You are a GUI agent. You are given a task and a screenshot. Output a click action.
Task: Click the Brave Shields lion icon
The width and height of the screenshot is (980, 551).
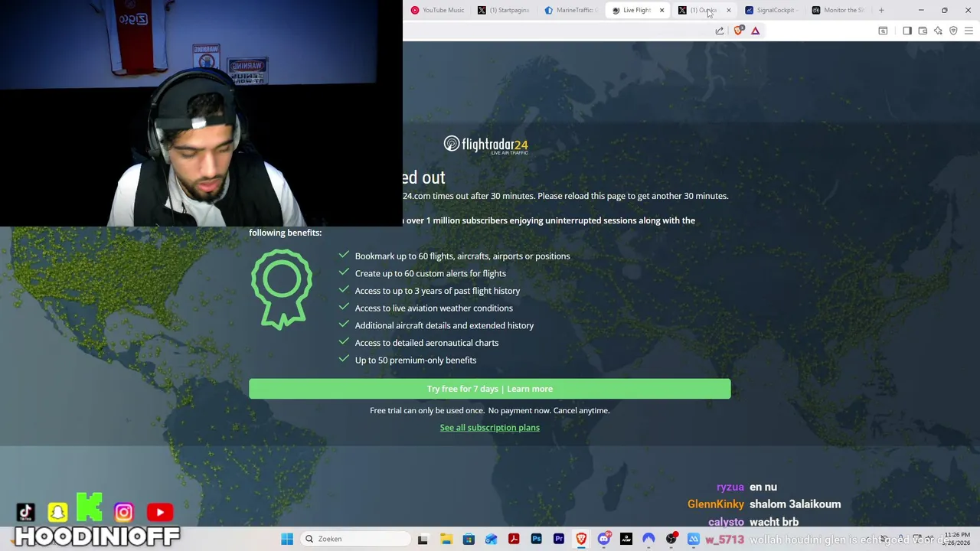[x=738, y=31]
